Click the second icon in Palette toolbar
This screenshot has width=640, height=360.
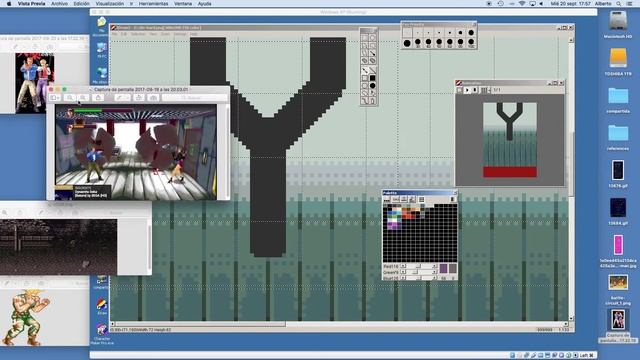coord(396,199)
